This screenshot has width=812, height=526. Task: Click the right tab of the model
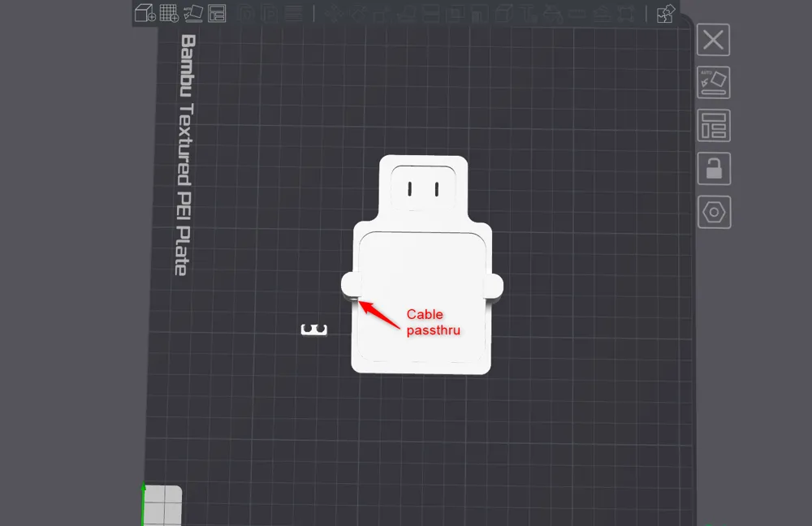(x=495, y=285)
